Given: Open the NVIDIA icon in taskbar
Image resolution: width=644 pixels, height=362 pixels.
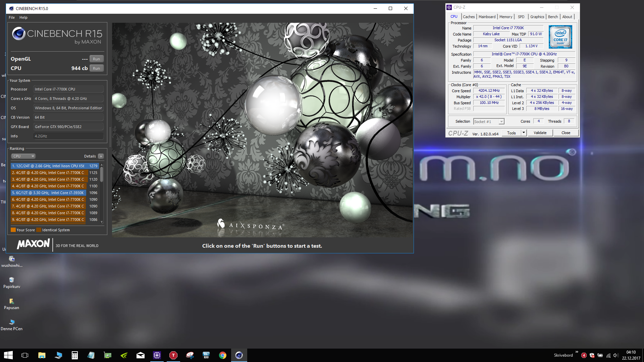Looking at the screenshot, I should pyautogui.click(x=124, y=355).
